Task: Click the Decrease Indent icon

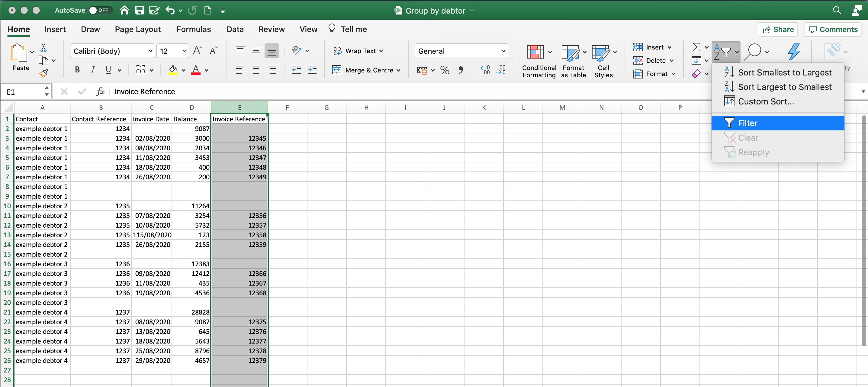Action: coord(296,70)
